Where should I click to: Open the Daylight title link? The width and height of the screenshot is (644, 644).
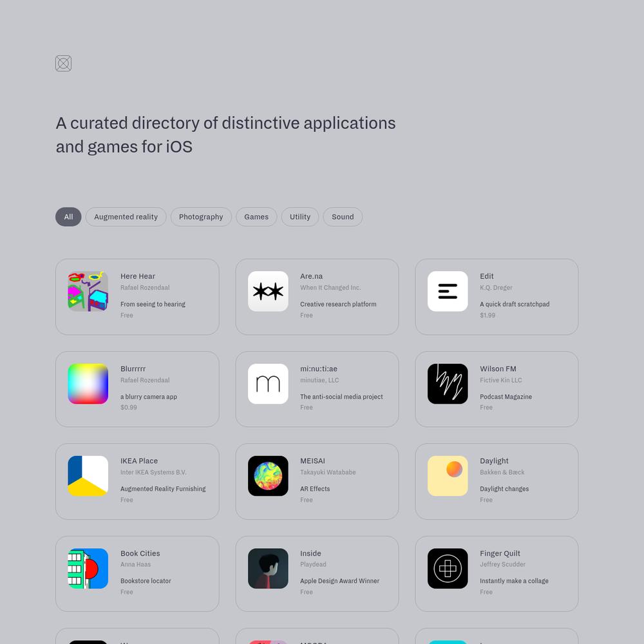point(494,461)
